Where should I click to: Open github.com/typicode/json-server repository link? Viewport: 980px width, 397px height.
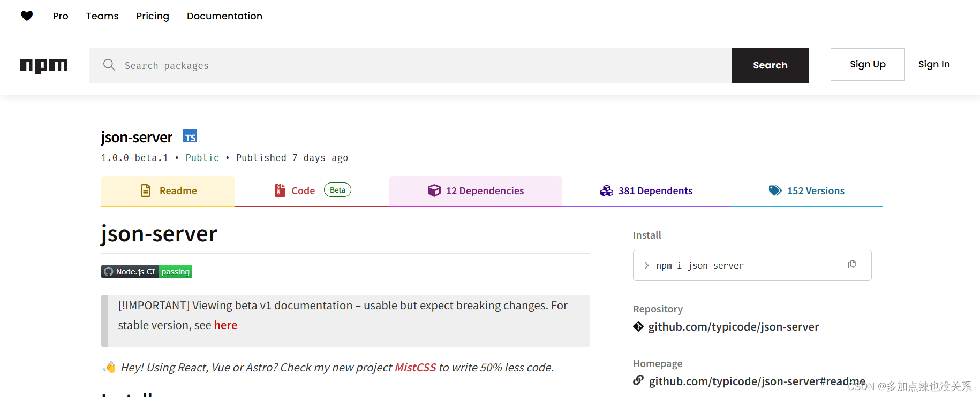[733, 327]
